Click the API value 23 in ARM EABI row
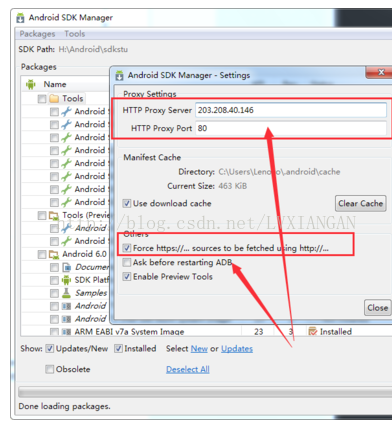The width and height of the screenshot is (392, 424). [259, 332]
